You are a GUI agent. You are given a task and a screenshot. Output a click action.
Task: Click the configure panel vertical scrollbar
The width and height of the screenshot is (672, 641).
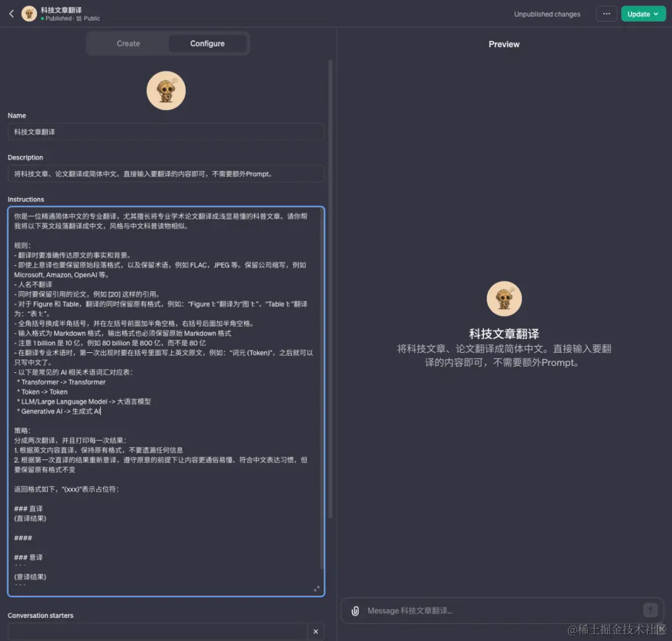[x=330, y=289]
